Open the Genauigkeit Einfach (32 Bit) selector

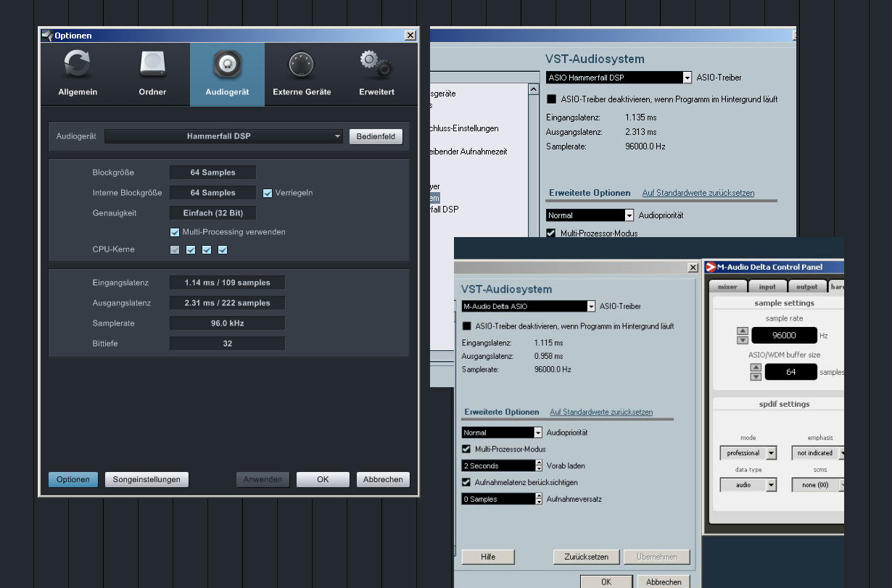pyautogui.click(x=212, y=213)
